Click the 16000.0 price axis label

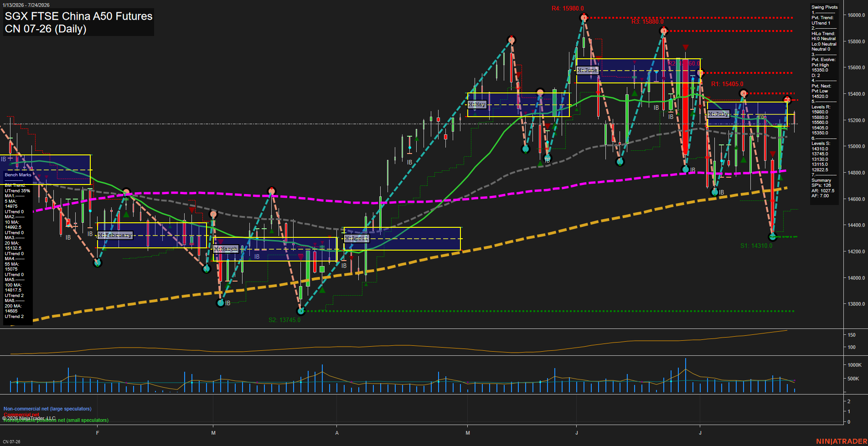[x=856, y=15]
